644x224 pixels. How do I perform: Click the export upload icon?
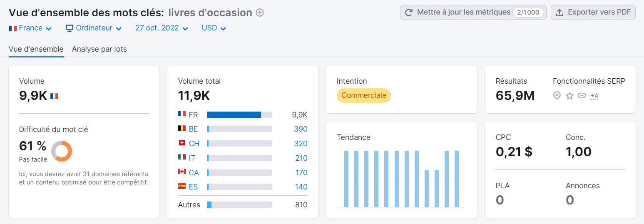[x=559, y=12]
